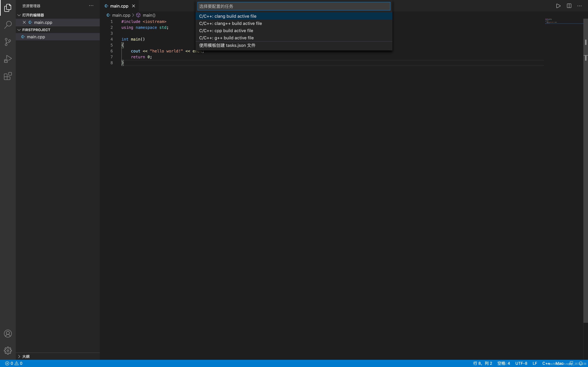588x367 pixels.
Task: Open the Search view in activity bar
Action: point(8,25)
